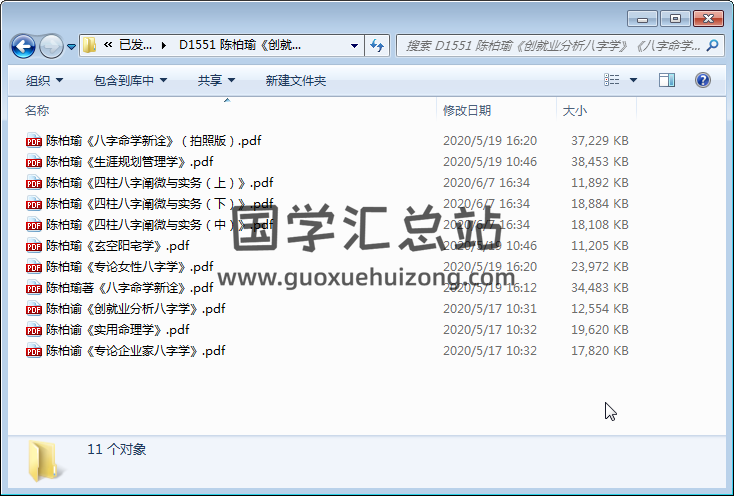Open the 共享 menu
Viewport: 734px width, 496px height.
tap(216, 80)
